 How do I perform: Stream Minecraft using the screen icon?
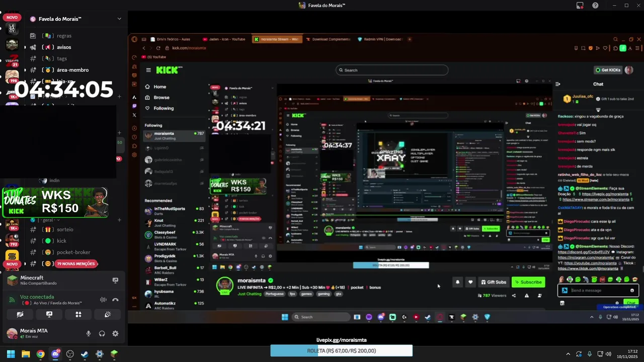point(115,281)
